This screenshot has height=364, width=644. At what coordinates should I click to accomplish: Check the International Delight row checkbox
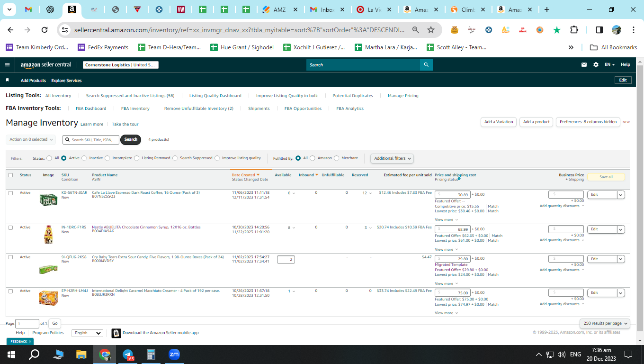pyautogui.click(x=10, y=291)
